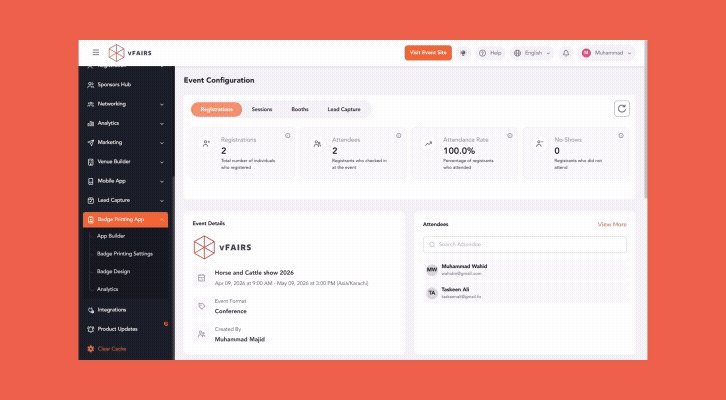Click the vFairs logo in header
This screenshot has height=400, width=726.
(132, 52)
